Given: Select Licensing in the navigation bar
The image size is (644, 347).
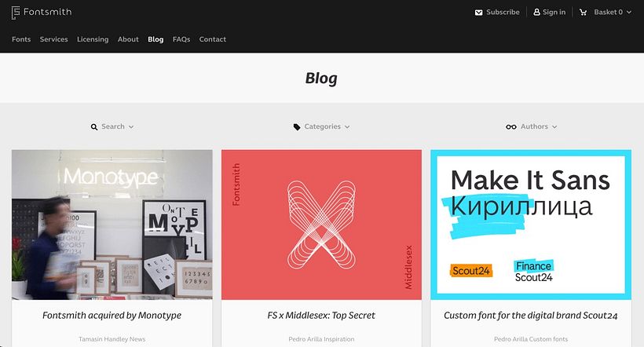Looking at the screenshot, I should [93, 39].
